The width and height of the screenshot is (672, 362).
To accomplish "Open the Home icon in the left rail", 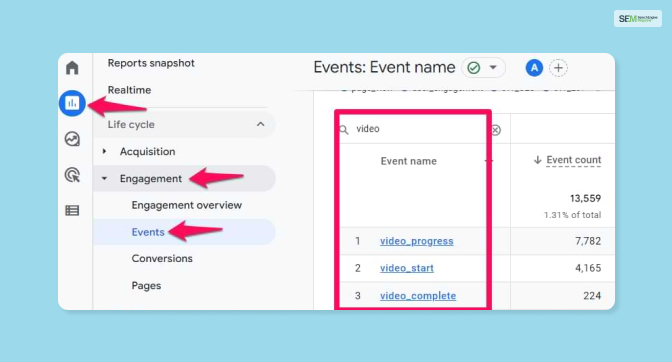I will point(72,67).
